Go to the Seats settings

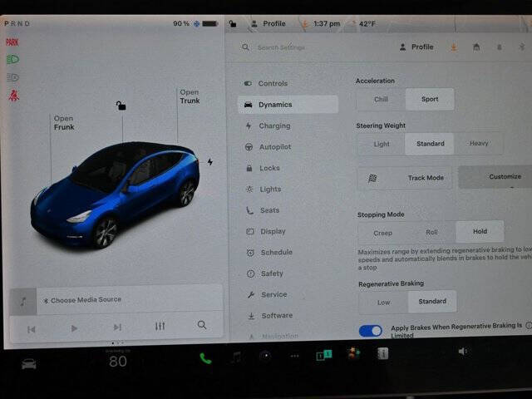click(x=263, y=210)
